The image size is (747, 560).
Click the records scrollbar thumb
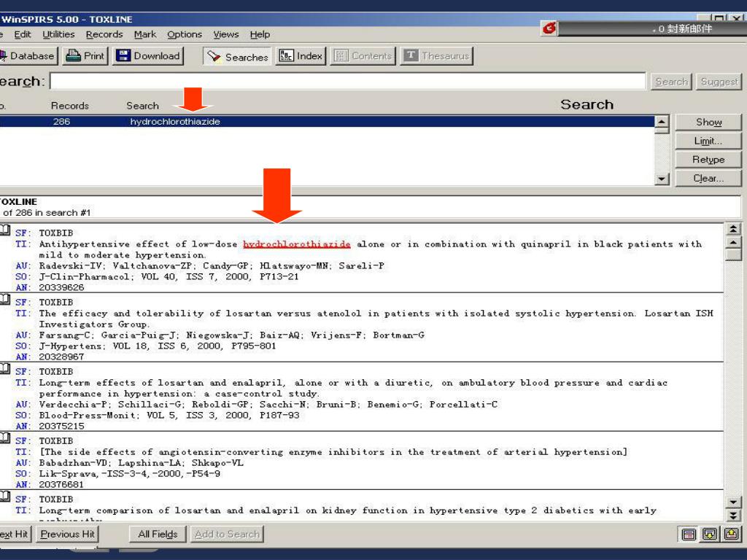click(733, 254)
